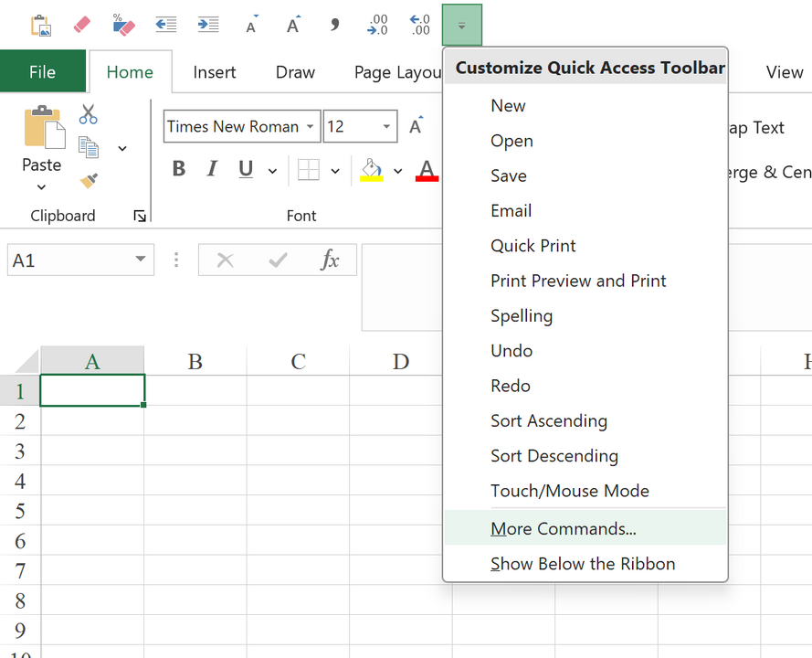Viewport: 812px width, 658px height.
Task: Click the Increase Decimal icon
Action: click(377, 25)
